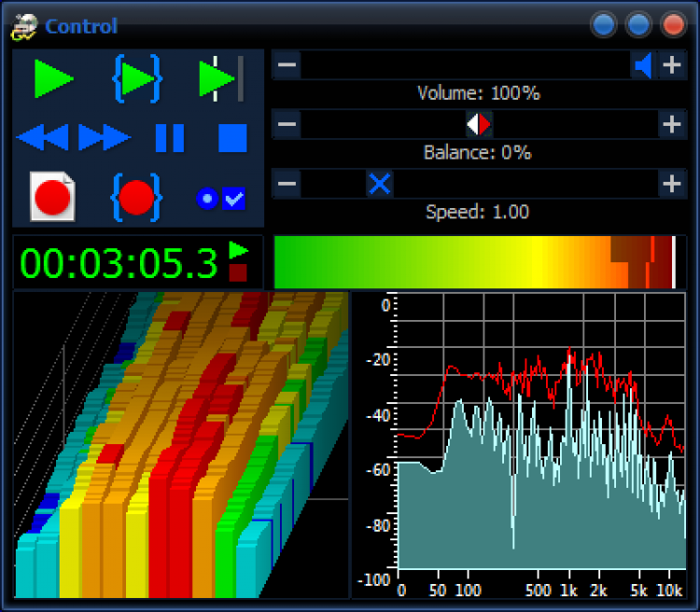Play to the end marker

pyautogui.click(x=220, y=79)
